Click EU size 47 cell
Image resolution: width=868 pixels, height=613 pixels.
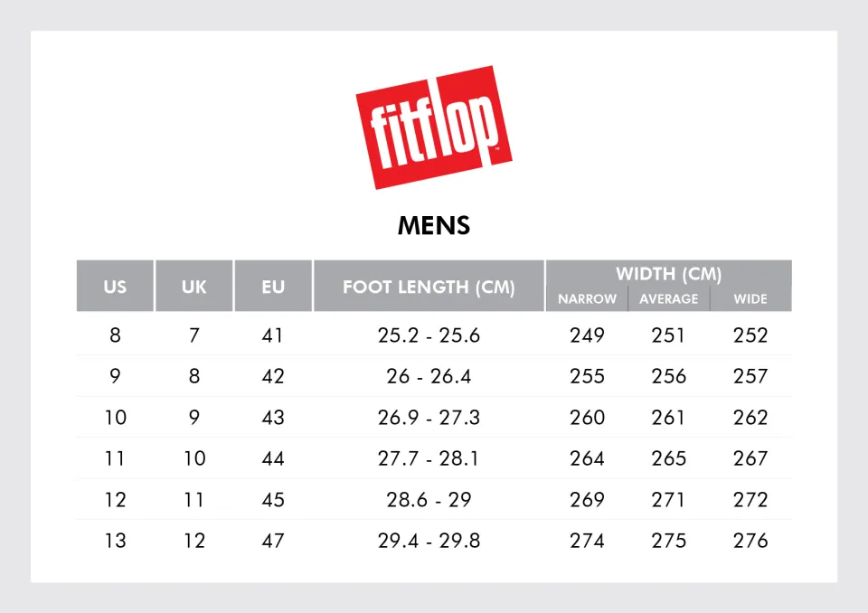click(x=272, y=541)
